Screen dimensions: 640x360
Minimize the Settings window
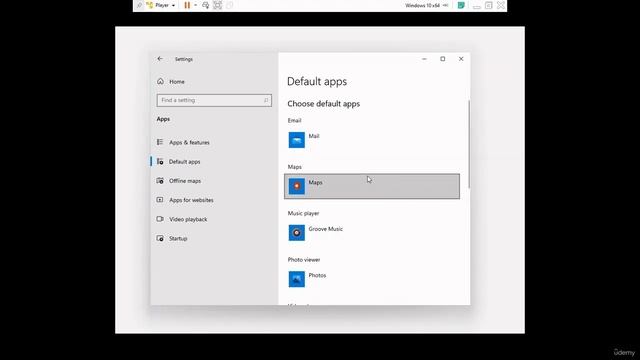click(424, 59)
